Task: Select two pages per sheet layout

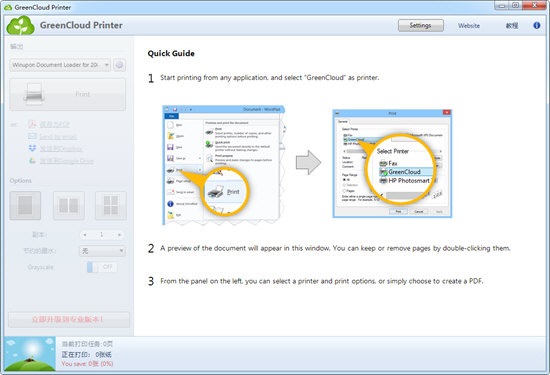Action: (69, 206)
